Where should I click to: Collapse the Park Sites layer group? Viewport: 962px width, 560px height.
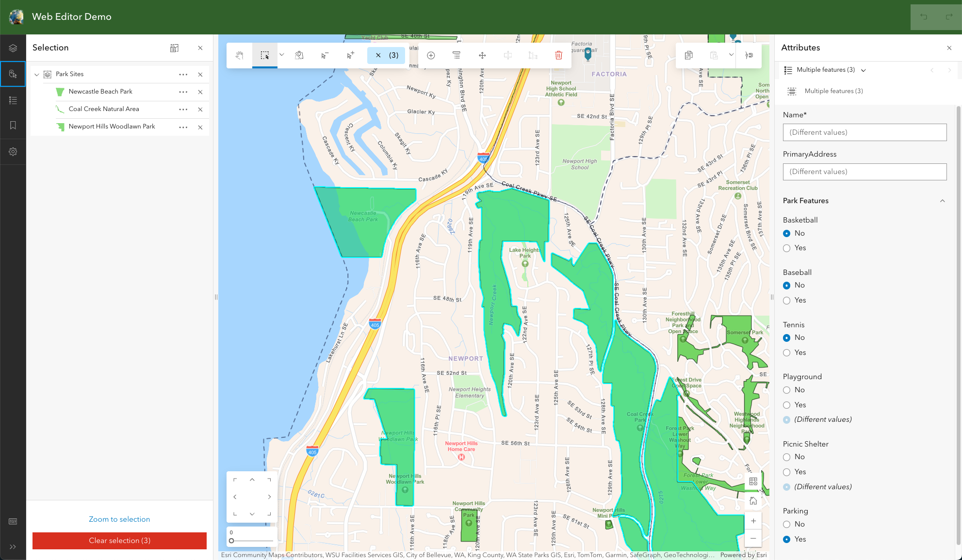tap(37, 75)
